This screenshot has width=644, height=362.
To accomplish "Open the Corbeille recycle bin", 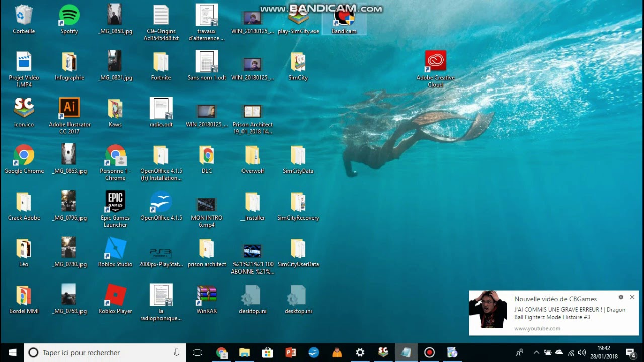I will (23, 15).
